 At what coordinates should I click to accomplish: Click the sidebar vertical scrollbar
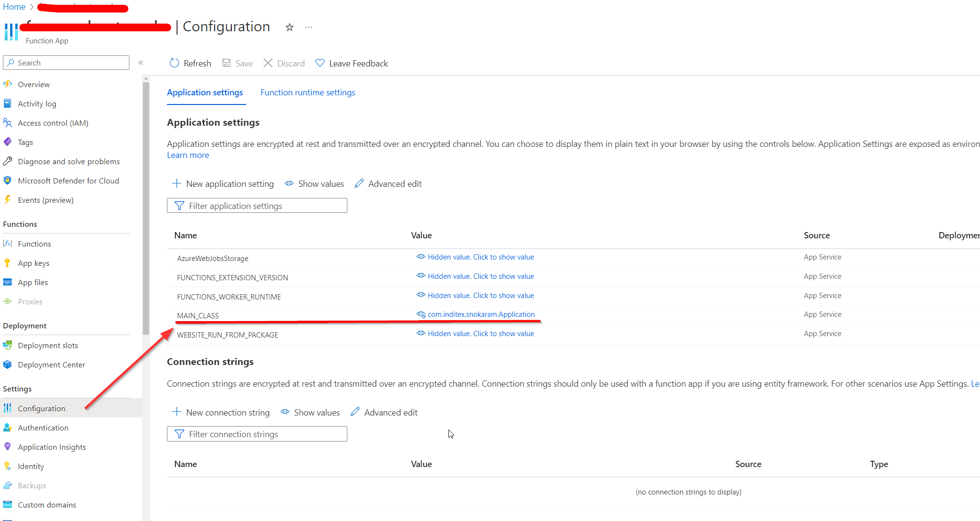pyautogui.click(x=146, y=207)
